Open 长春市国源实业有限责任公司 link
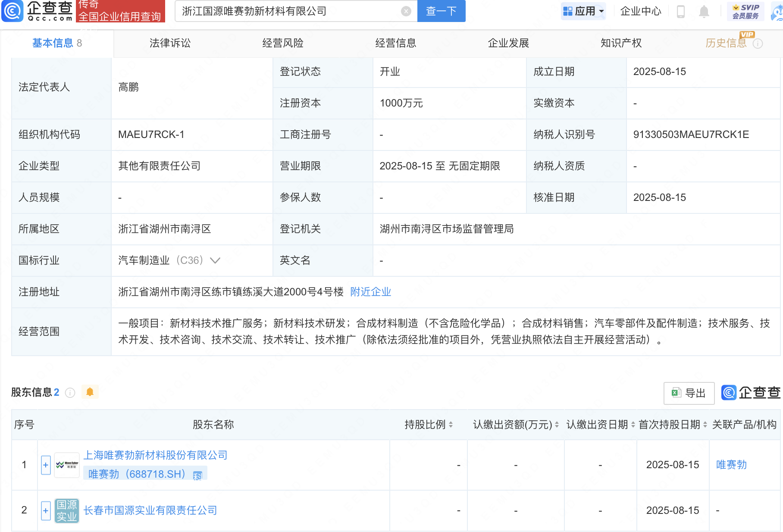Image resolution: width=783 pixels, height=532 pixels. [150, 510]
